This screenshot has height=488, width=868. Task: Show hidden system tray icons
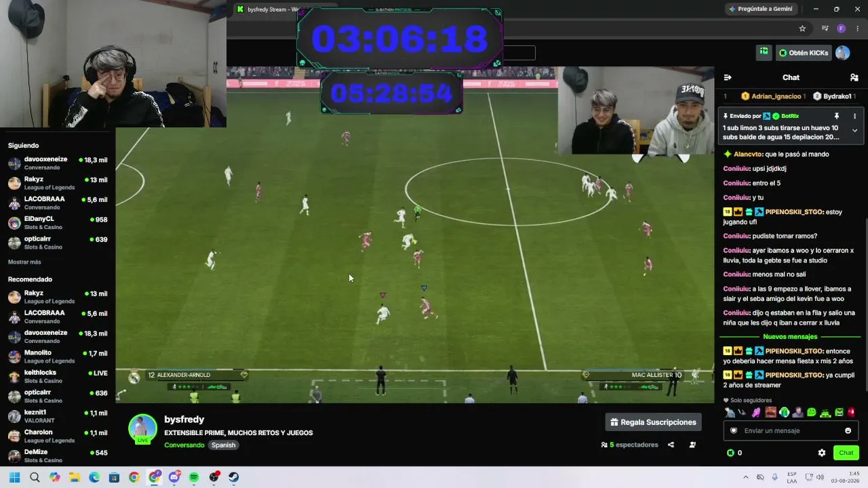(x=746, y=477)
